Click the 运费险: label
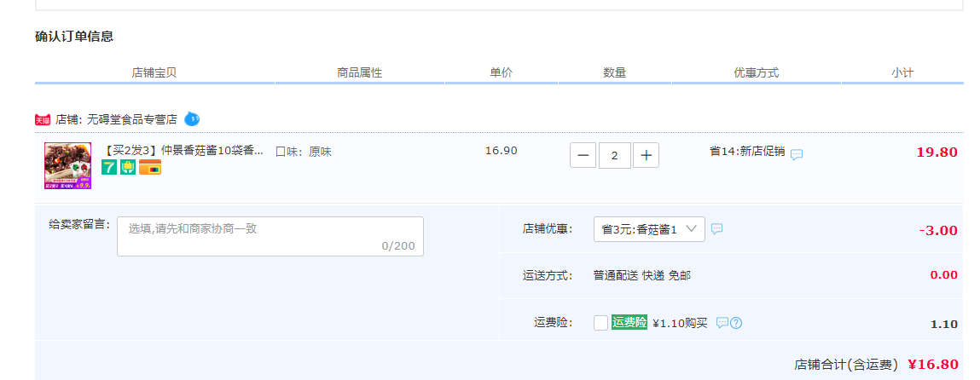The image size is (980, 380). click(554, 323)
